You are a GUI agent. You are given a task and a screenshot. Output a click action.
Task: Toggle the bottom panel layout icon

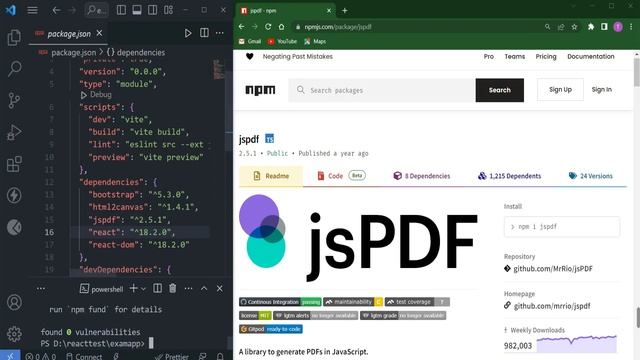137,10
